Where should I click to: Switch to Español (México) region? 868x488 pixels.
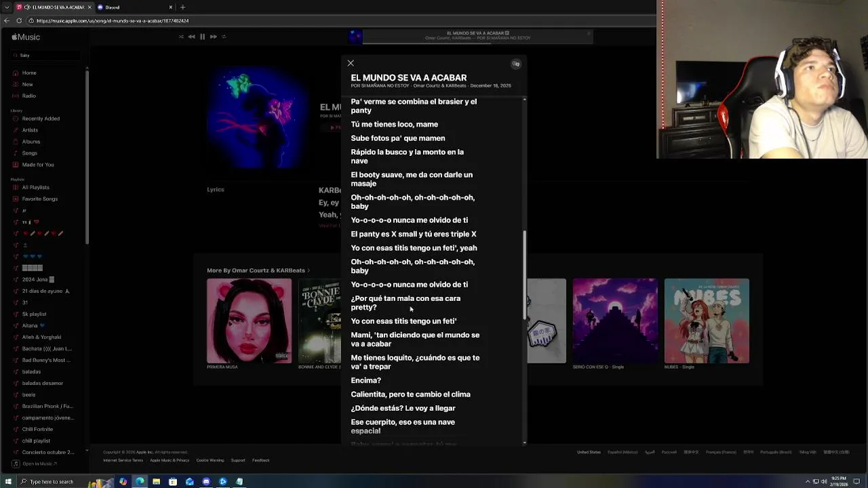[623, 452]
